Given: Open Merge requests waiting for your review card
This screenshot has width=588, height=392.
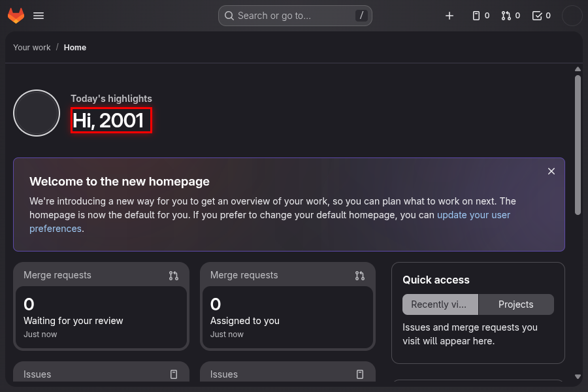Looking at the screenshot, I should pos(101,306).
